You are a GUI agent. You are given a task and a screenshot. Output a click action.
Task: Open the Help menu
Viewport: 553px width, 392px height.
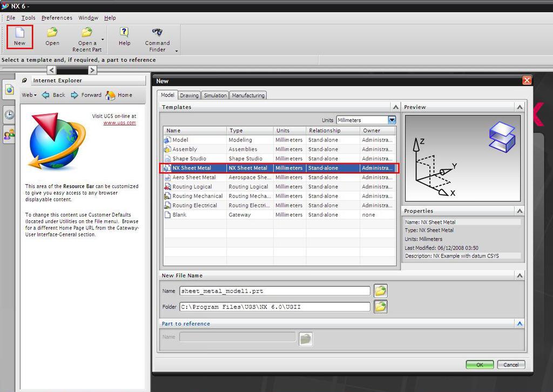(110, 18)
